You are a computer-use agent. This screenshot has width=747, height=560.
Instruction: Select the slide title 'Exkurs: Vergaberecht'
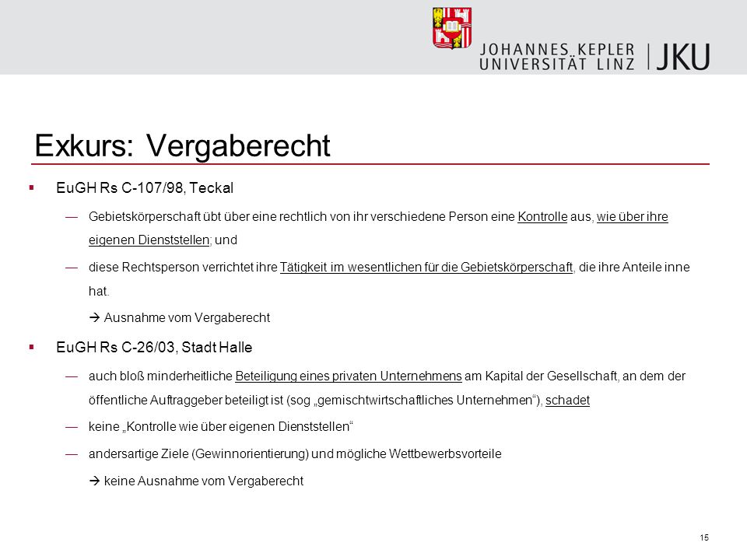[x=182, y=145]
